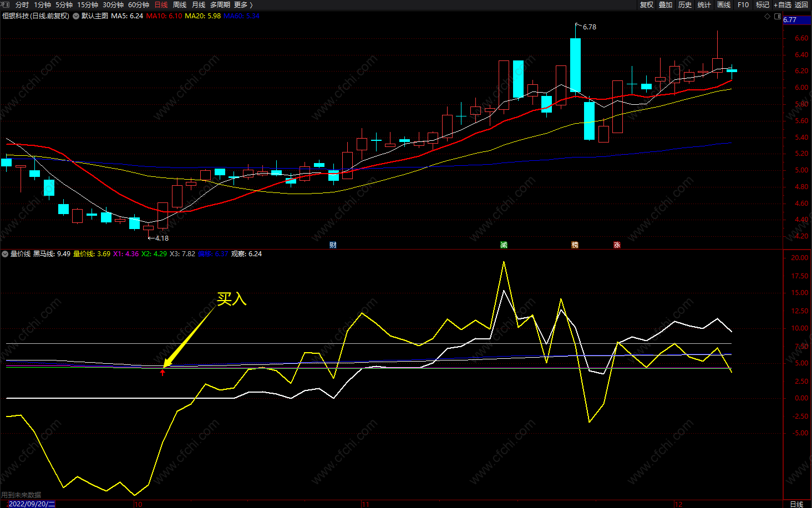Click the 返回 back button
Screen dimensions: 812x508
tap(801, 4)
